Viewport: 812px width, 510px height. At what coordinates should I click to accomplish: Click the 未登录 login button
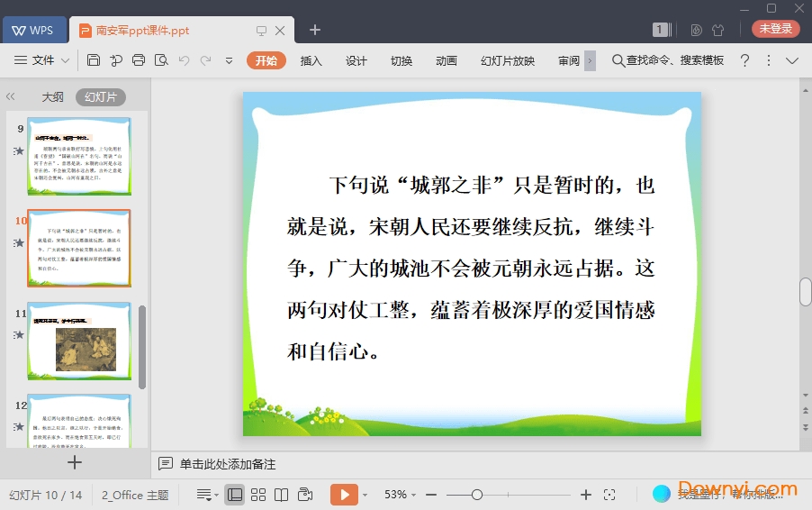tap(775, 29)
